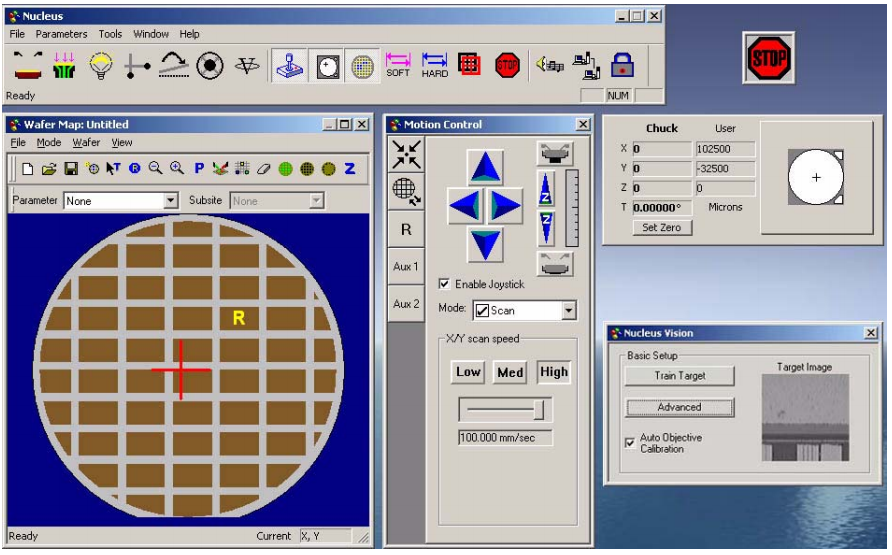892x555 pixels.
Task: Click the eraser tool icon
Action: point(263,168)
